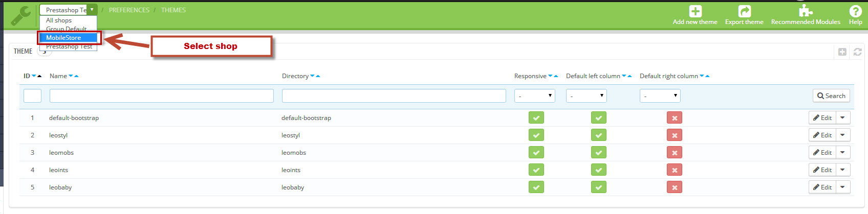The height and width of the screenshot is (214, 868).
Task: Click the refresh list icon in theme panel
Action: point(857,52)
